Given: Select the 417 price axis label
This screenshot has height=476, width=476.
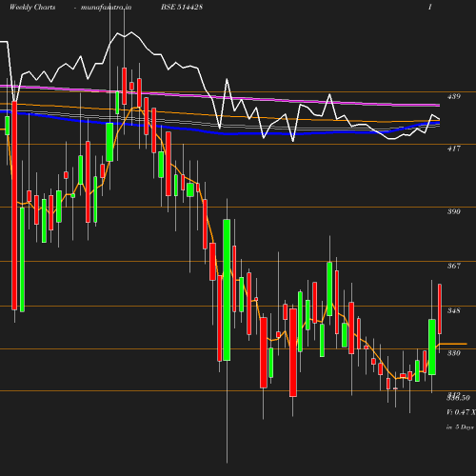Looking at the screenshot, I should point(454,149).
